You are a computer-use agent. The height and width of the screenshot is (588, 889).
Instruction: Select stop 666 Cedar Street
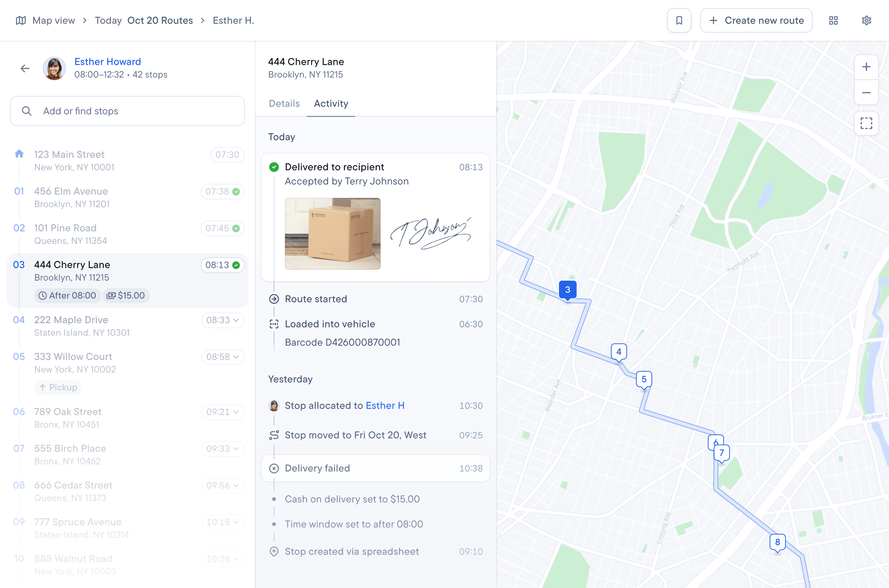(x=128, y=491)
